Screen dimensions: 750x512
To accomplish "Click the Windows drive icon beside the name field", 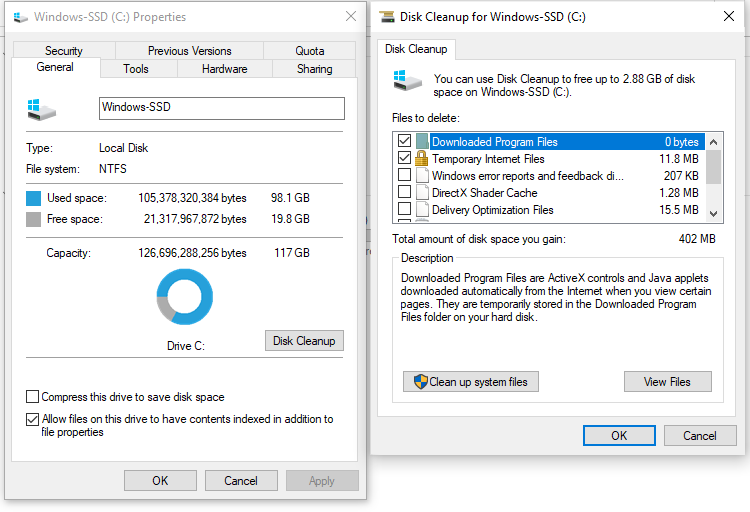I will pos(42,110).
